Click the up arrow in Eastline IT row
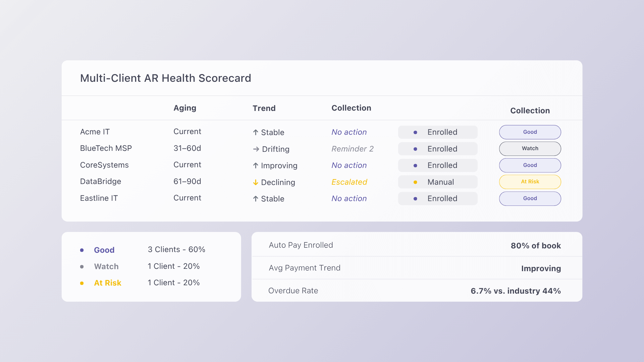The width and height of the screenshot is (644, 362). click(x=256, y=199)
